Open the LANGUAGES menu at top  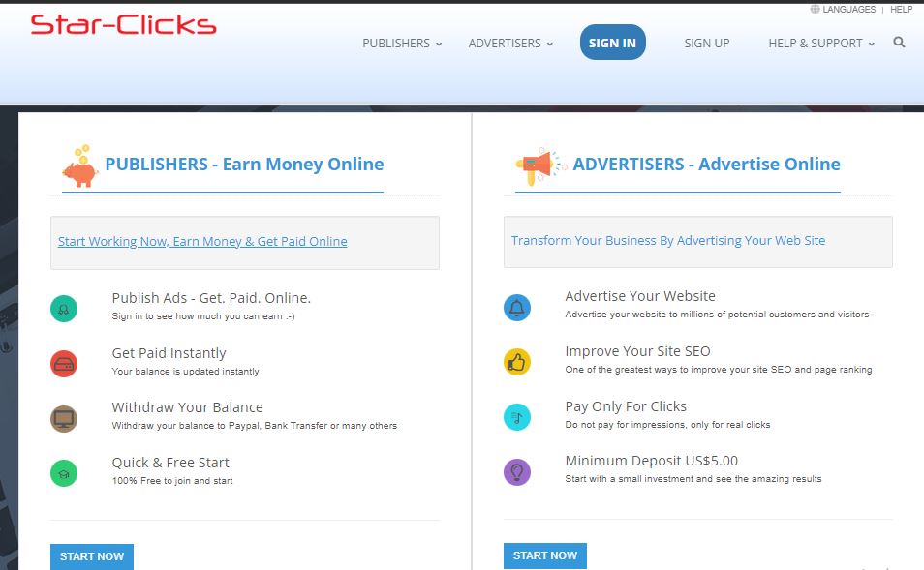click(x=848, y=9)
